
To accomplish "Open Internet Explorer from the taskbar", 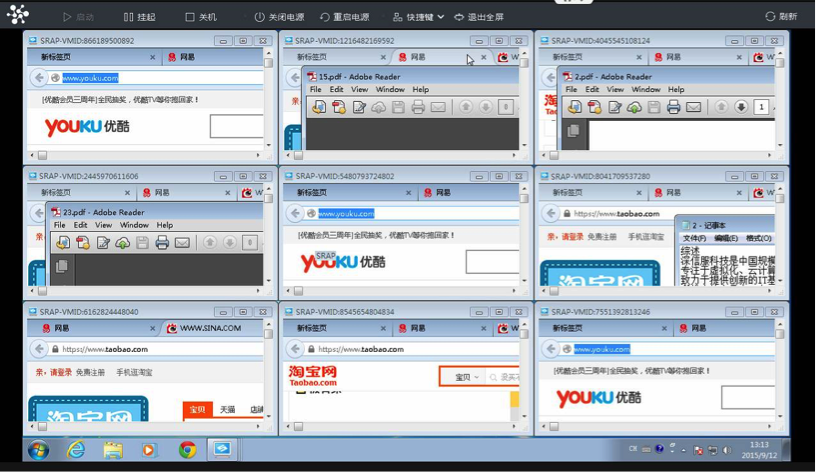I will coord(76,450).
